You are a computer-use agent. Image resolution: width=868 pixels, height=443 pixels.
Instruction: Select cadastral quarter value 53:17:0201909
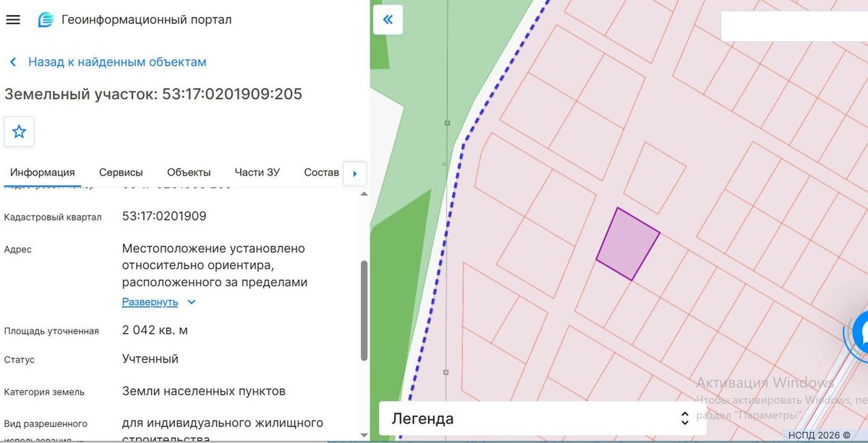coord(164,216)
